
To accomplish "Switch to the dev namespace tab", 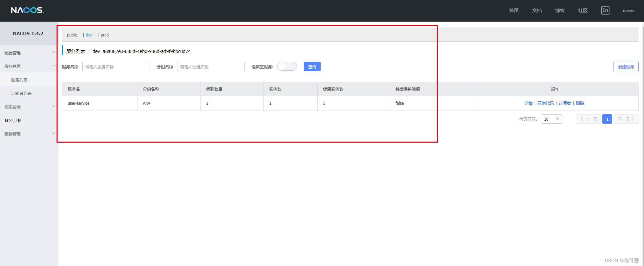I will click(x=89, y=35).
